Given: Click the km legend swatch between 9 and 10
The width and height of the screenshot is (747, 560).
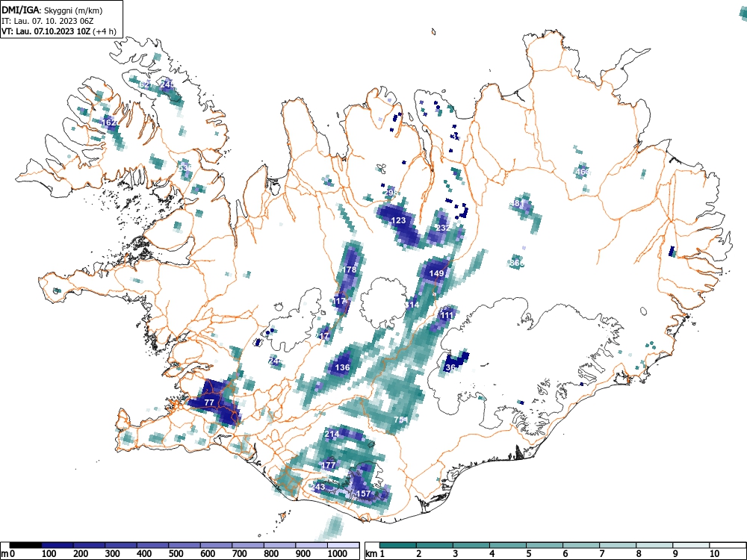Looking at the screenshot, I should [691, 545].
